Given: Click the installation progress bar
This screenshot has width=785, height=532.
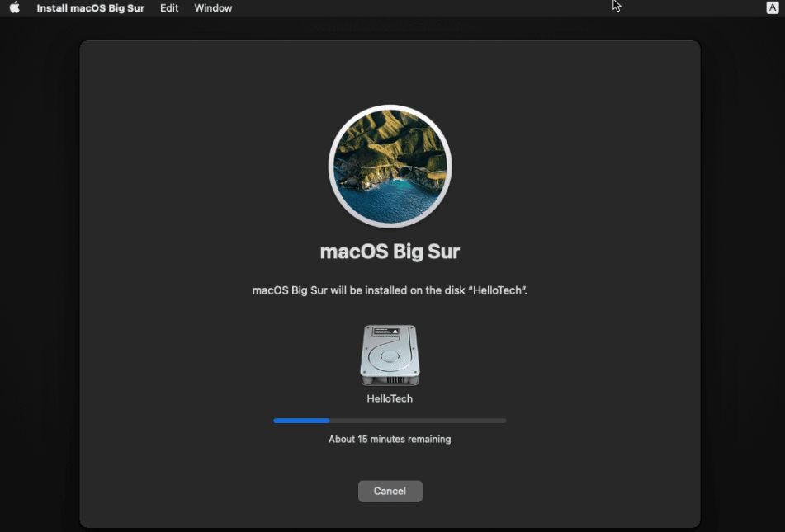Looking at the screenshot, I should [x=390, y=421].
